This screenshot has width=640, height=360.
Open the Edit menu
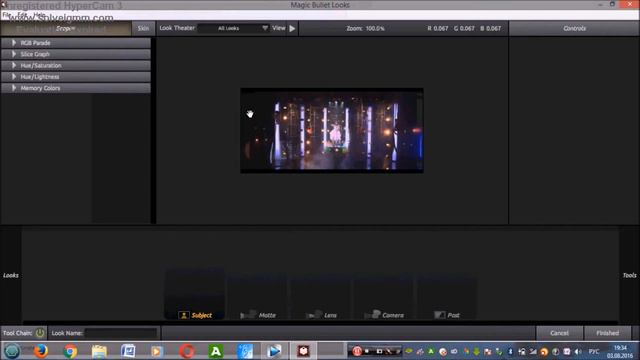[x=22, y=15]
